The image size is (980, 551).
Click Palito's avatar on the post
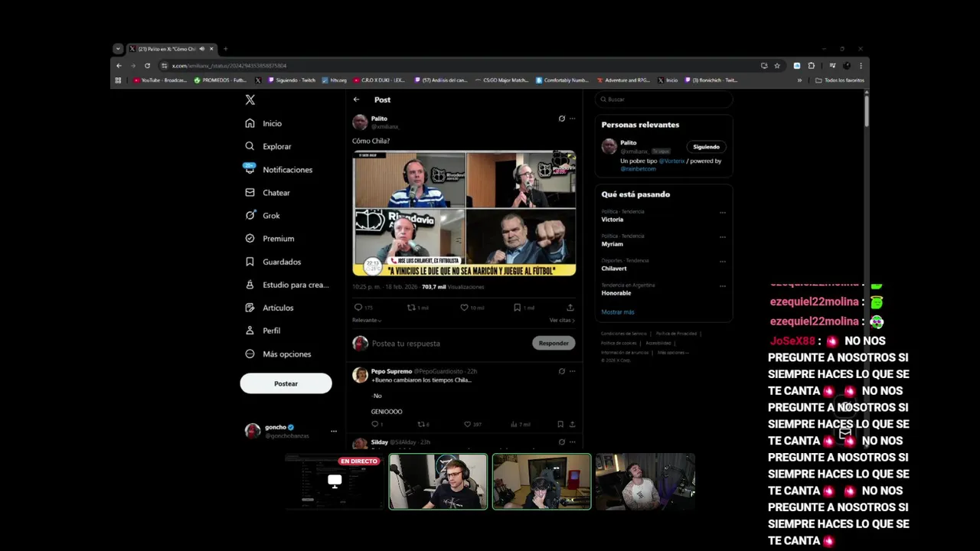click(359, 122)
